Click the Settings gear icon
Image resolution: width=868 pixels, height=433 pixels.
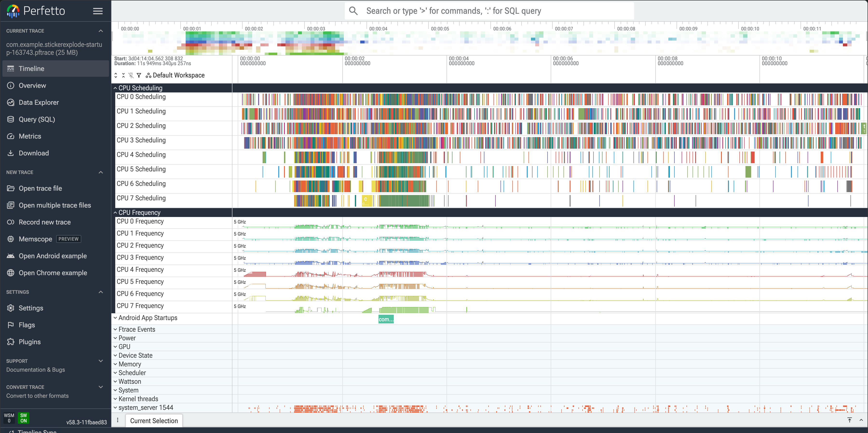point(11,308)
